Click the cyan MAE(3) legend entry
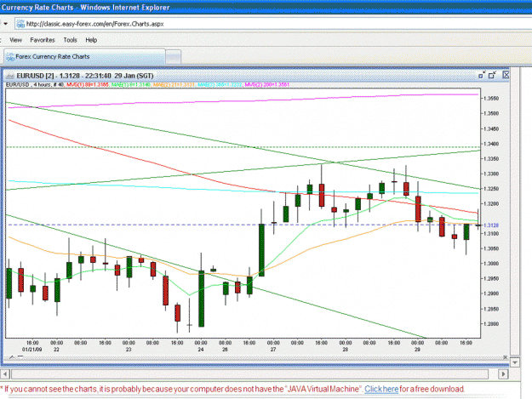The image size is (532, 399). coord(220,84)
